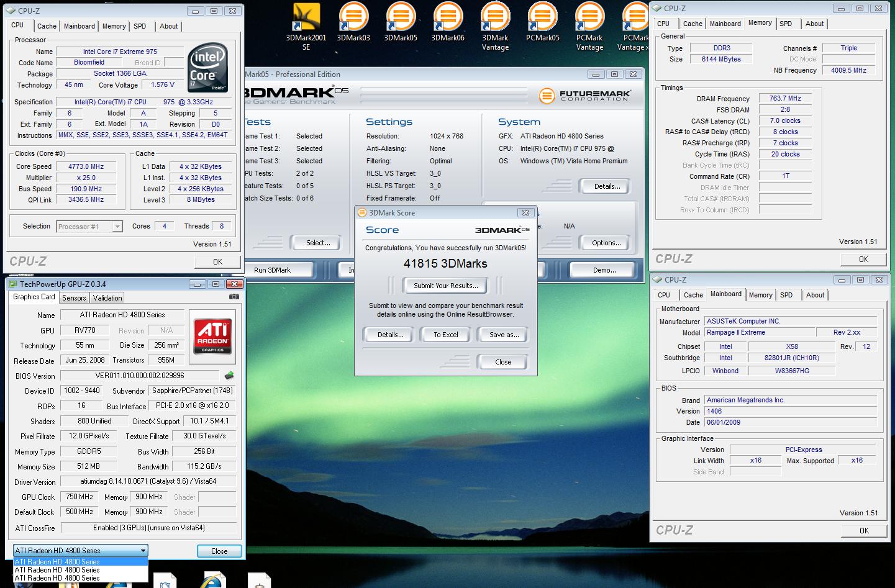
Task: Click the Memory CPU-Z window title icon
Action: [x=657, y=9]
